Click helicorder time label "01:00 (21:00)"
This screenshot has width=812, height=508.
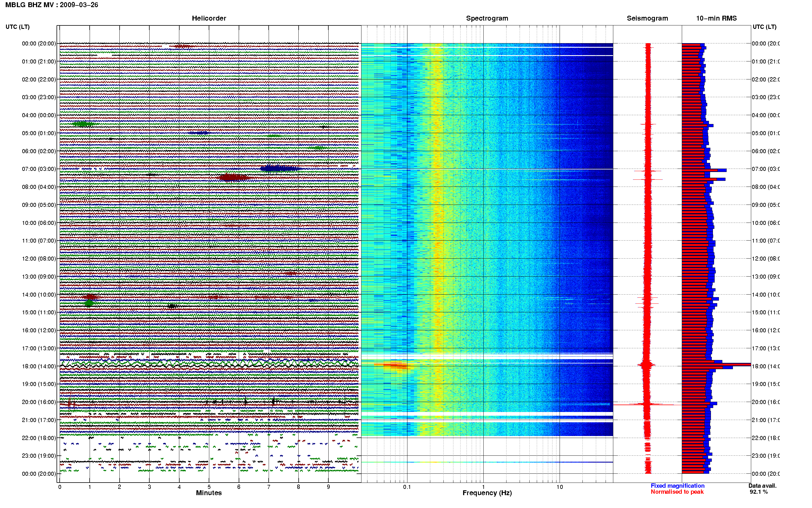(39, 61)
